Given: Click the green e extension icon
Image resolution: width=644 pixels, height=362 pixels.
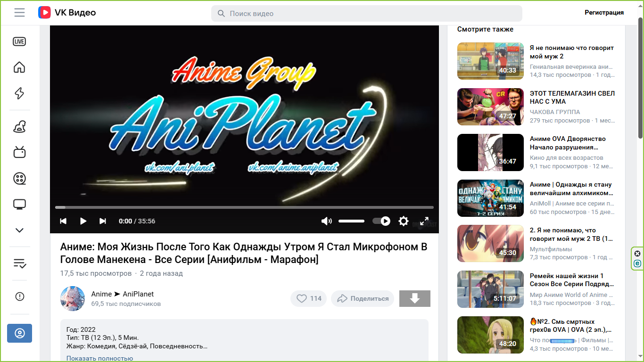Looking at the screenshot, I should pos(637,263).
